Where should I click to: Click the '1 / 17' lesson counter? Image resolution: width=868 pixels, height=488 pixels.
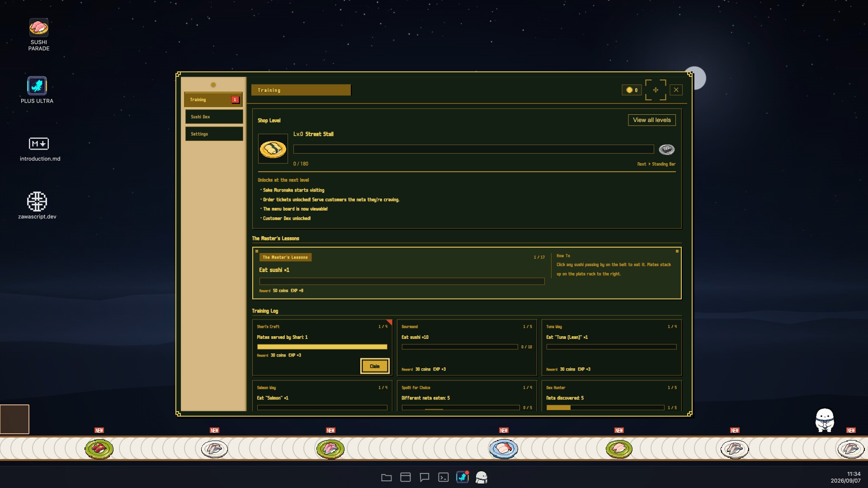click(x=539, y=258)
